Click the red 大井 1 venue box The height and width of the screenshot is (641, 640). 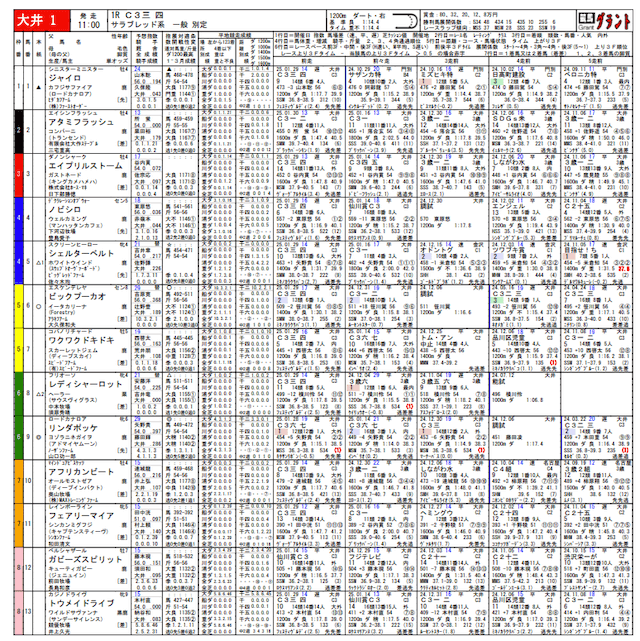[x=42, y=20]
